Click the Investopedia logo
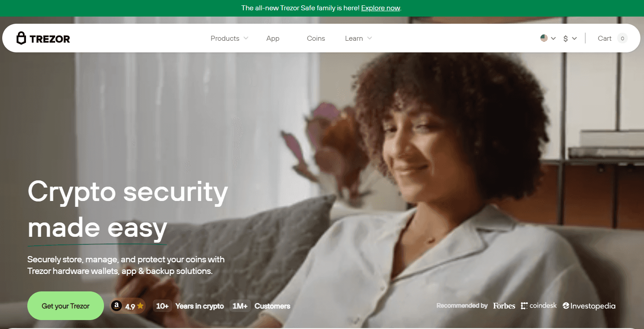 point(589,306)
